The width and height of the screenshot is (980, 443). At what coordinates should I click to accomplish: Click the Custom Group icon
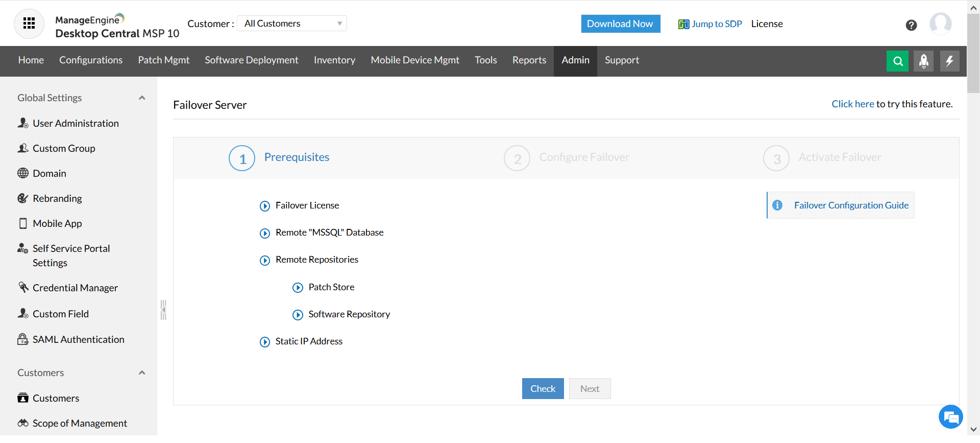tap(23, 148)
